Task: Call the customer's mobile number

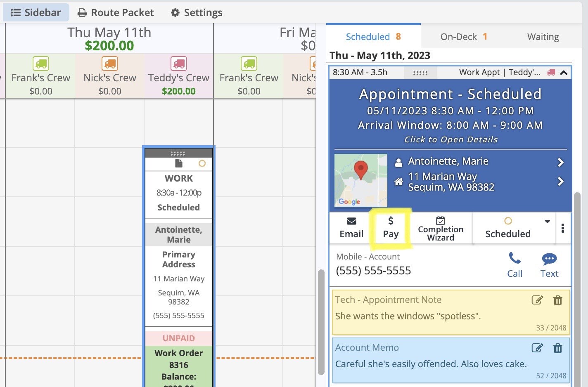Action: (514, 265)
